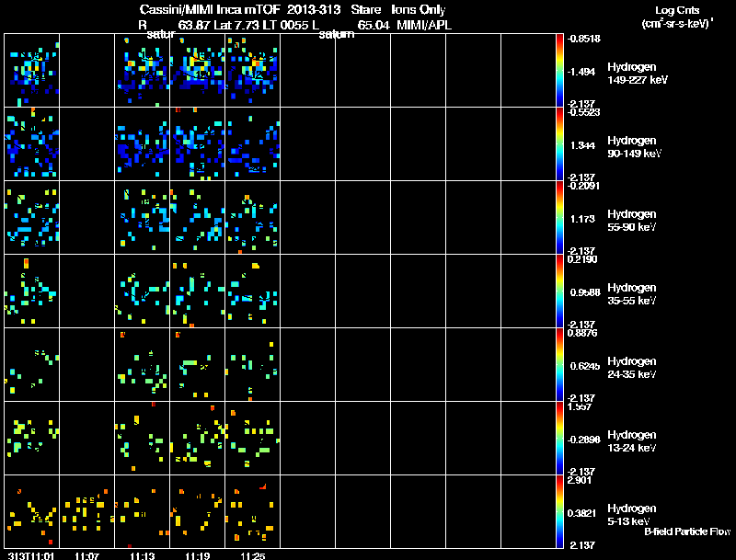The width and height of the screenshot is (736, 560).
Task: Click the 35-55 keV panel at 11:19
Action: pos(198,291)
